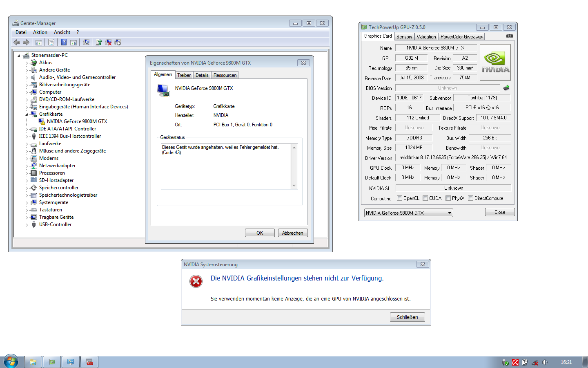Click the Back arrow in Geräte-Manager toolbar
Image resolution: width=588 pixels, height=368 pixels.
click(x=17, y=42)
